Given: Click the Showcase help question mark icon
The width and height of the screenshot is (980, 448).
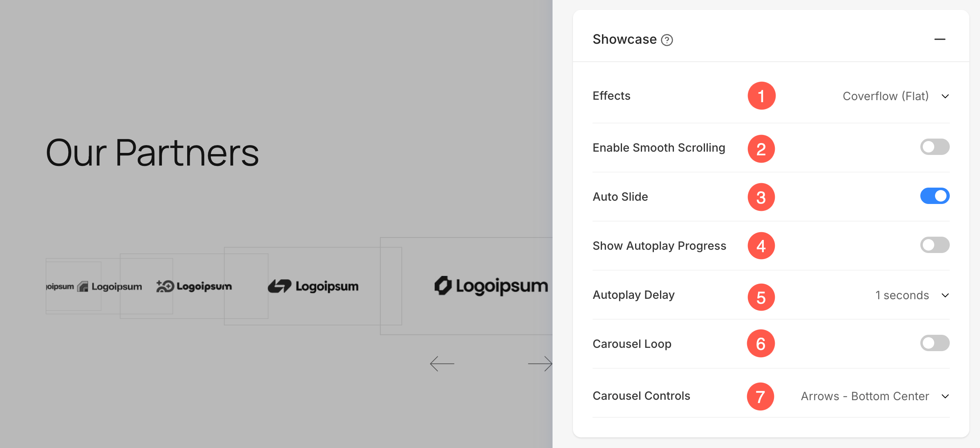Looking at the screenshot, I should point(667,40).
